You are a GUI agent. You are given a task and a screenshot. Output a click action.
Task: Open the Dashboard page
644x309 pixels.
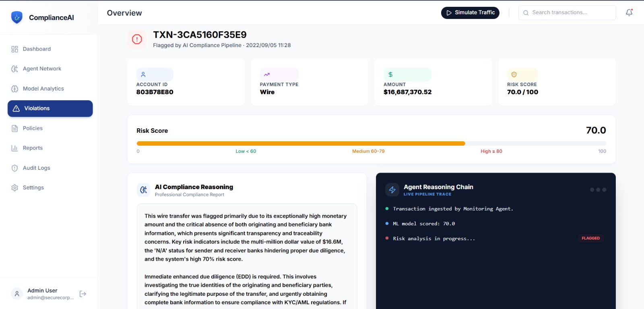pyautogui.click(x=50, y=49)
